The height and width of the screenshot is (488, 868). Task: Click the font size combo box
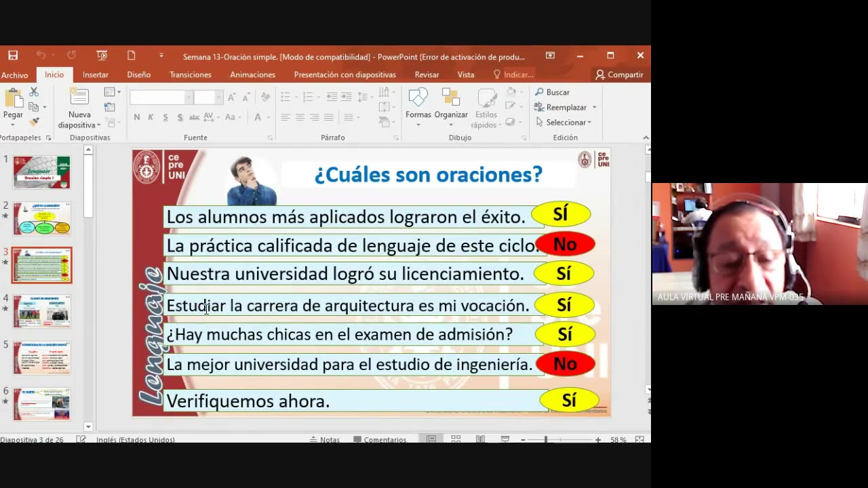pyautogui.click(x=208, y=98)
